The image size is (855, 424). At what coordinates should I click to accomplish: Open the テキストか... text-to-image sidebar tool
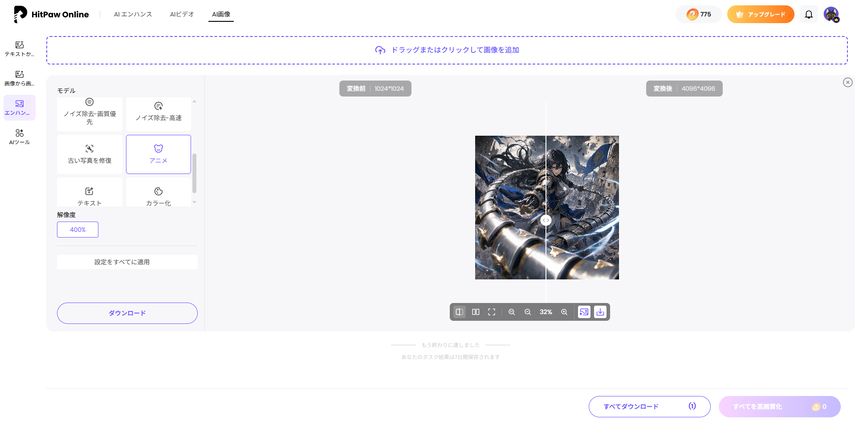[x=20, y=49]
